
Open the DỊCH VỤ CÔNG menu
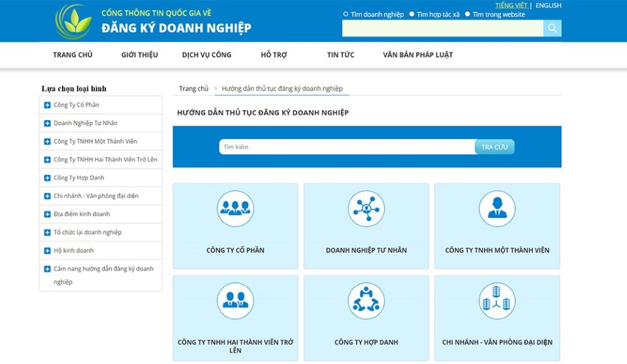tap(206, 55)
